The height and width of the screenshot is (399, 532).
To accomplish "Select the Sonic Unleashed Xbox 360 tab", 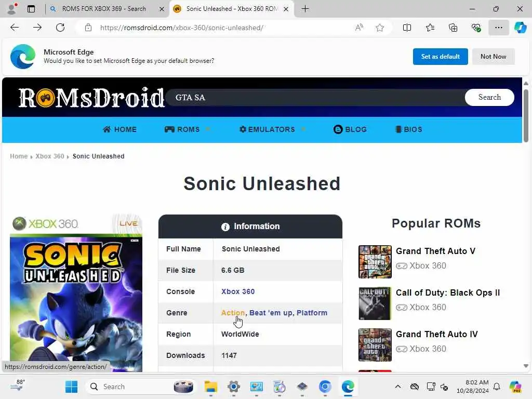I will [x=232, y=9].
